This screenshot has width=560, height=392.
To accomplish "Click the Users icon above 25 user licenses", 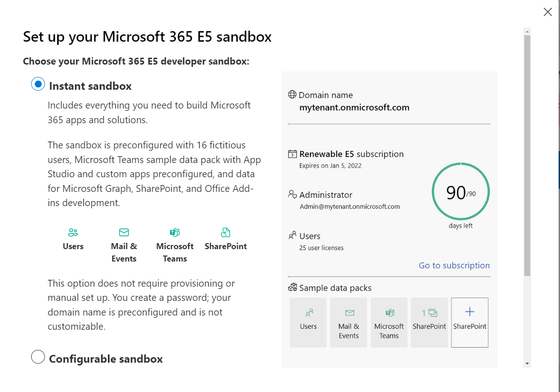I will [292, 235].
